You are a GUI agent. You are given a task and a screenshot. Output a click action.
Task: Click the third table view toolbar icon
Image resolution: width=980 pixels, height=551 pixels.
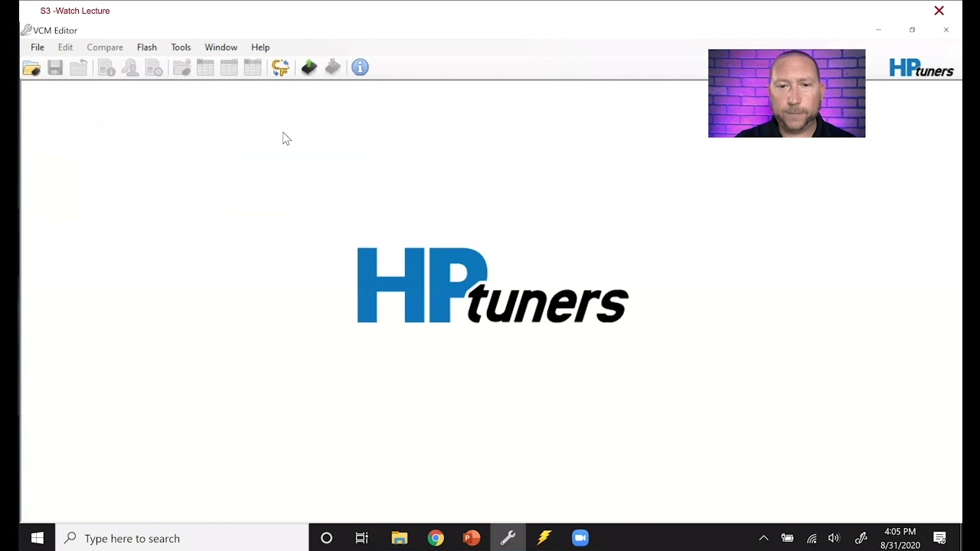[x=253, y=68]
